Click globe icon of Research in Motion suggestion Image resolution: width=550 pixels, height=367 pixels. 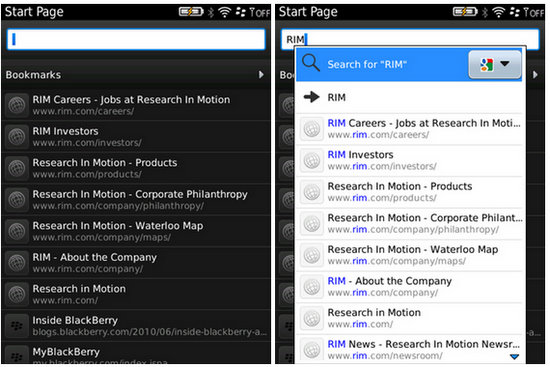pyautogui.click(x=311, y=318)
